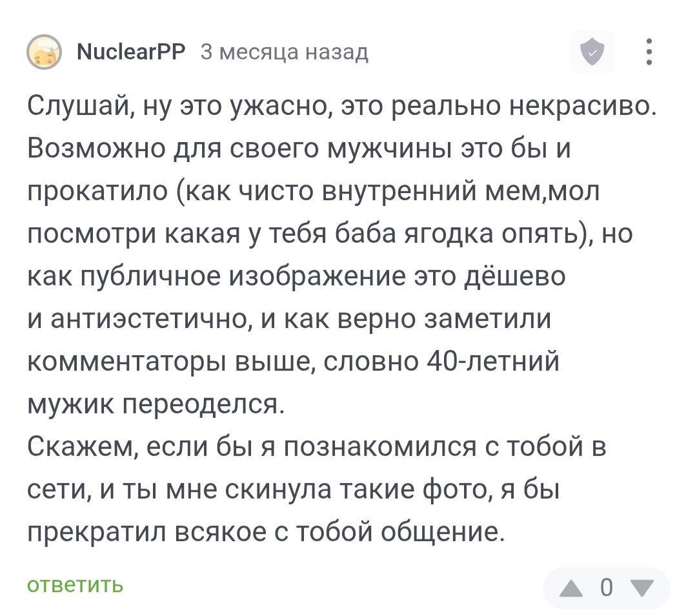Click the line starting "и антиэстетично"

pos(289,320)
